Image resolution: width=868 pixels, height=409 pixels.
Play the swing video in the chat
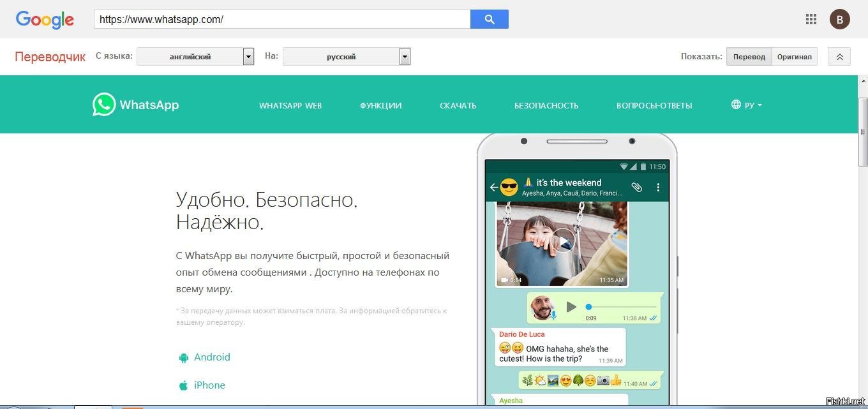[x=563, y=241]
